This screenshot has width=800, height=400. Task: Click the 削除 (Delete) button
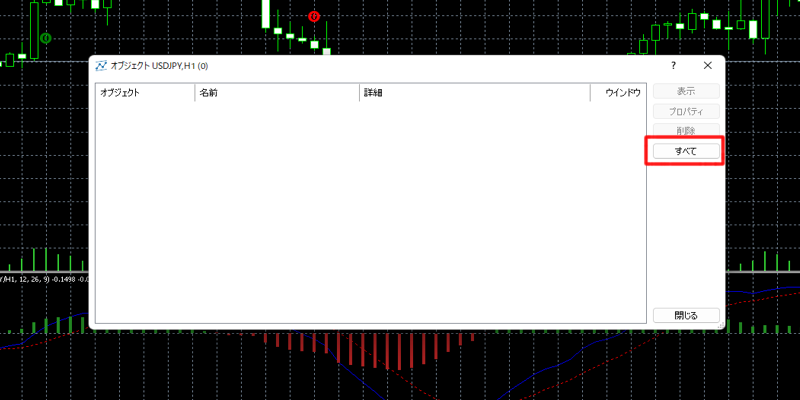tap(685, 131)
